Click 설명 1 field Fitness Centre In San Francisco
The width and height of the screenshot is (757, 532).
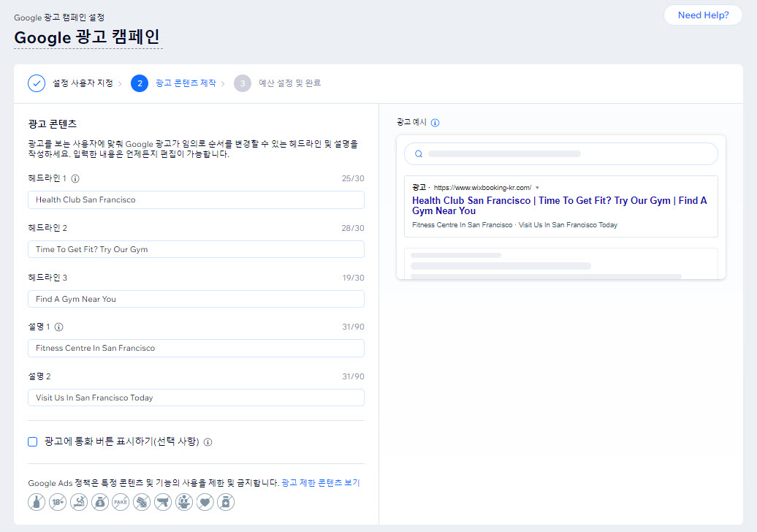[196, 348]
